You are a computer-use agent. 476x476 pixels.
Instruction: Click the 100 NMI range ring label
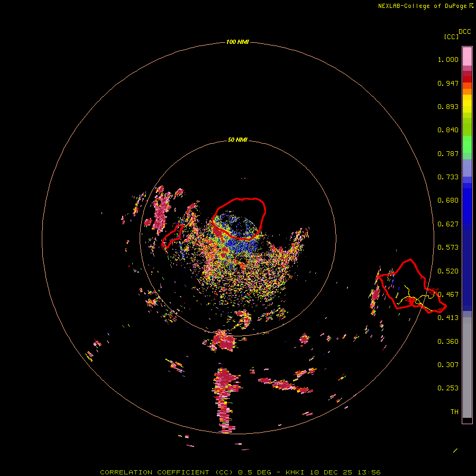pos(237,42)
